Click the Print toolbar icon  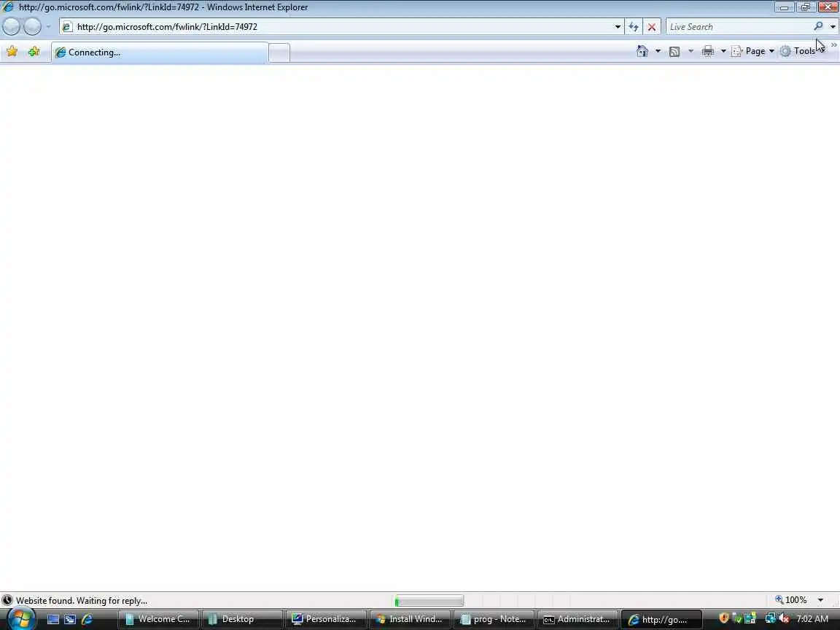pos(708,51)
